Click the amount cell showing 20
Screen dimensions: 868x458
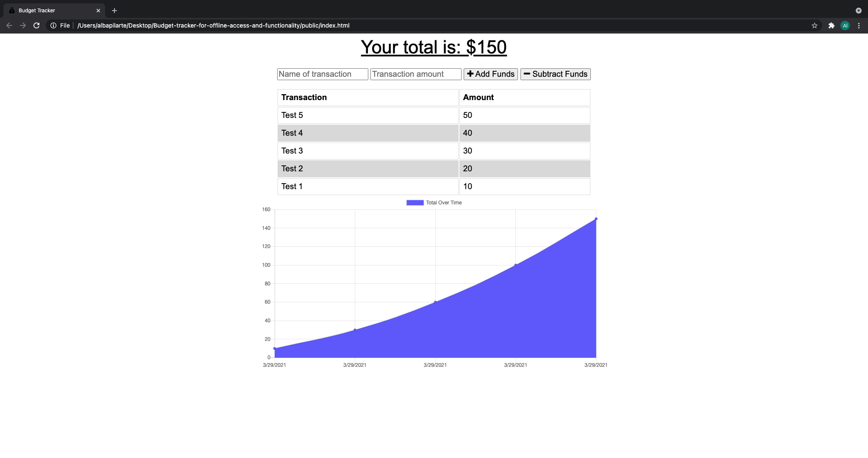pyautogui.click(x=525, y=169)
